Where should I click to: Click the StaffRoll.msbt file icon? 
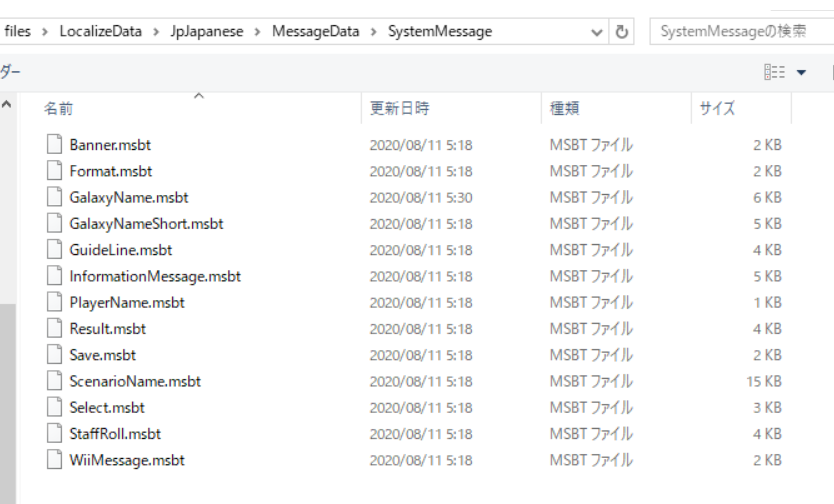[x=54, y=433]
